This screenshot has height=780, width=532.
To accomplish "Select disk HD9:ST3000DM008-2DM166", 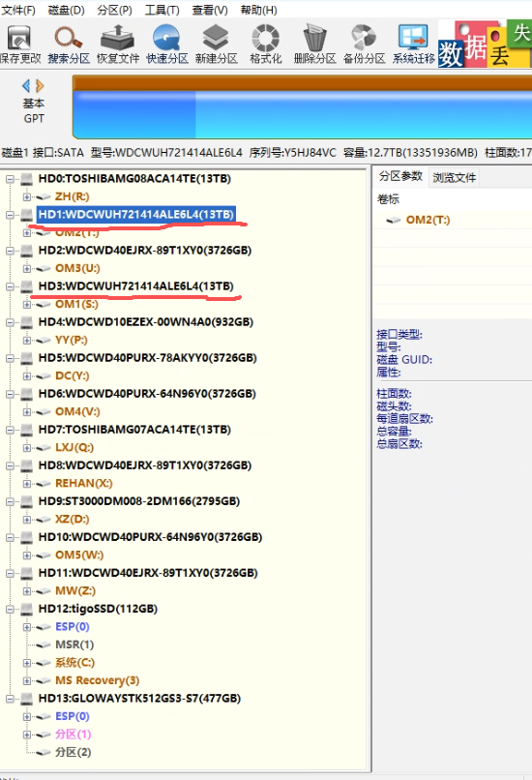I will 138,501.
